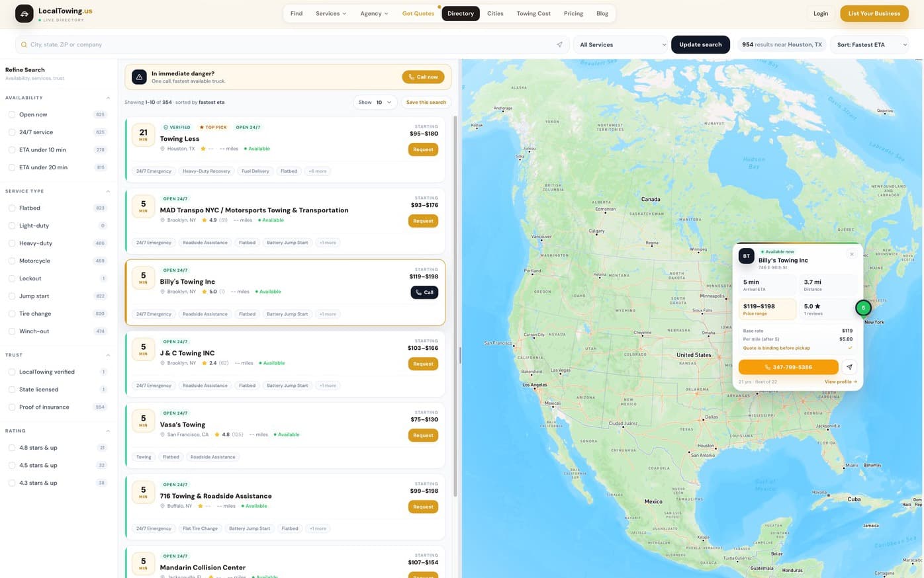Click the +6 more tag on Towing Less

coord(317,171)
